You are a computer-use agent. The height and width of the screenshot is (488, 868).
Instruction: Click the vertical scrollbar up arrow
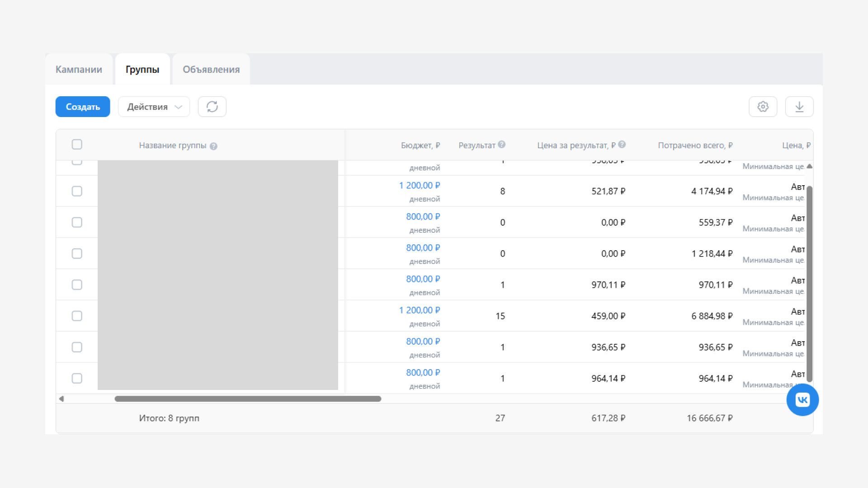pyautogui.click(x=809, y=166)
